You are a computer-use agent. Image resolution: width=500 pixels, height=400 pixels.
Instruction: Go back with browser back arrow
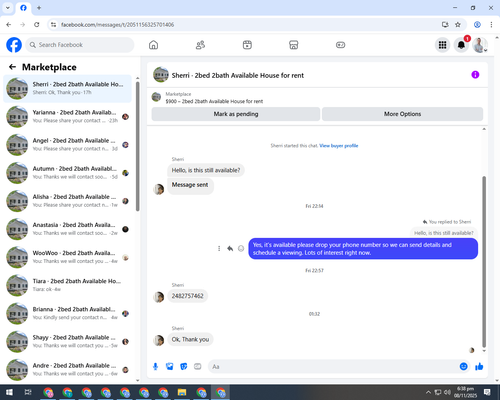coord(9,25)
